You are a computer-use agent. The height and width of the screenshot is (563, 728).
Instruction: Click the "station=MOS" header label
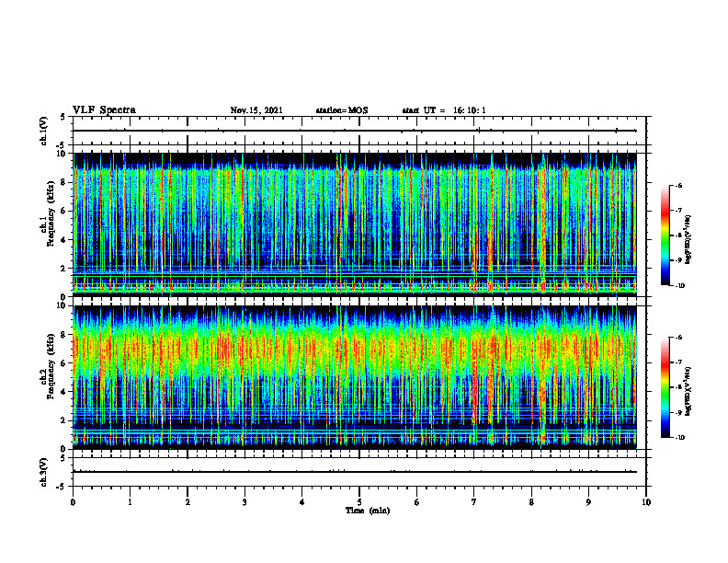(342, 110)
